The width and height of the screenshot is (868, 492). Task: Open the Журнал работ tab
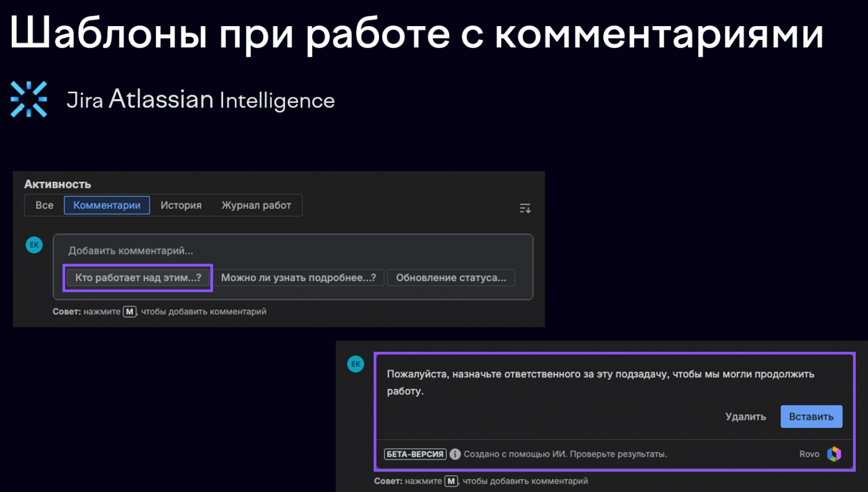(256, 205)
